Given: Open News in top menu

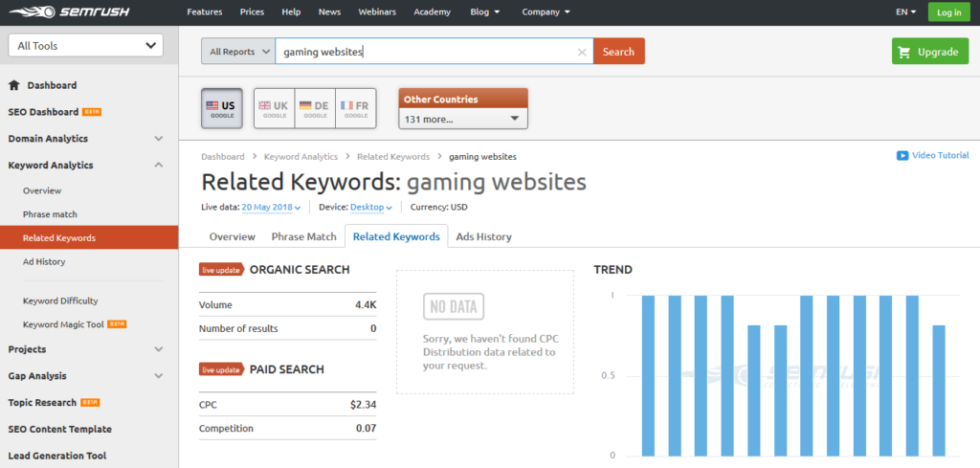Looking at the screenshot, I should tap(329, 11).
